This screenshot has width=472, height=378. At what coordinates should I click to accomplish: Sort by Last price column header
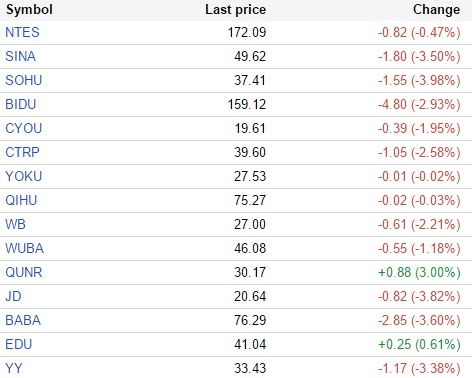236,10
